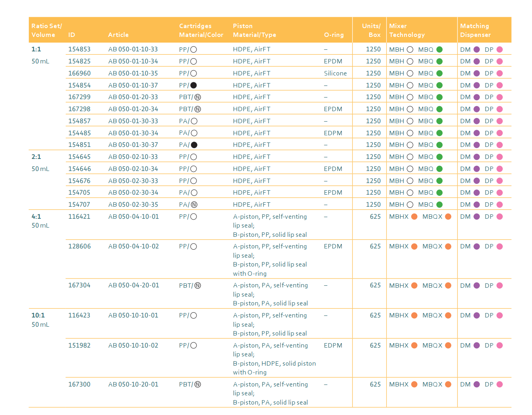Click the Matching Dispenser column header
532x415 pixels.
pyautogui.click(x=475, y=30)
